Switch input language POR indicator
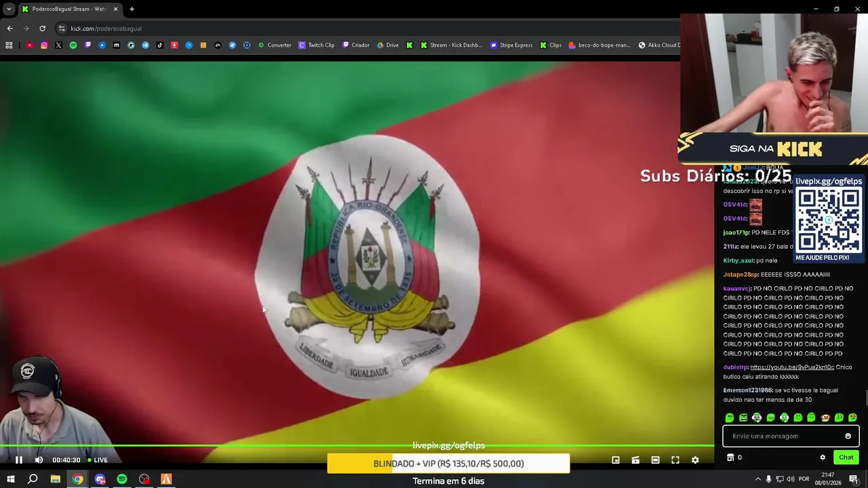This screenshot has width=868, height=488. [x=804, y=479]
